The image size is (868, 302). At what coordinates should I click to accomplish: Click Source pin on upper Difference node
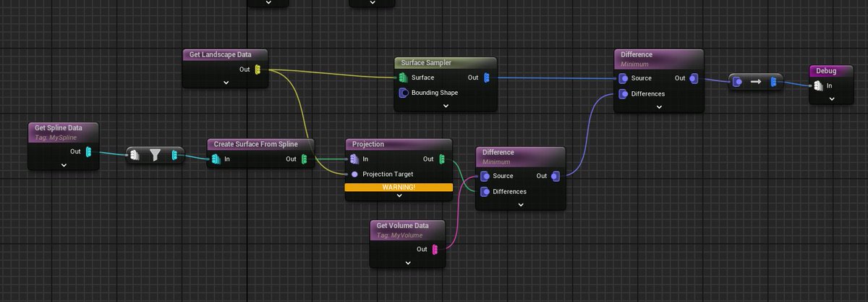pos(623,78)
